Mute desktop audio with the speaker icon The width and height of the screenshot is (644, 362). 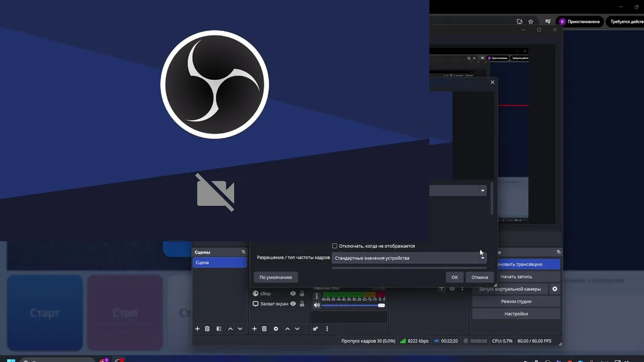[317, 305]
